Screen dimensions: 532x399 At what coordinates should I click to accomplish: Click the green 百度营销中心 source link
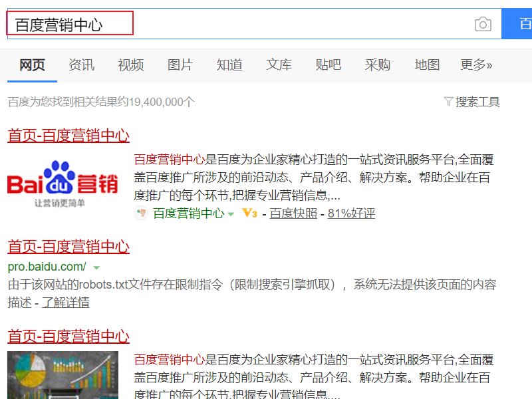pos(189,213)
